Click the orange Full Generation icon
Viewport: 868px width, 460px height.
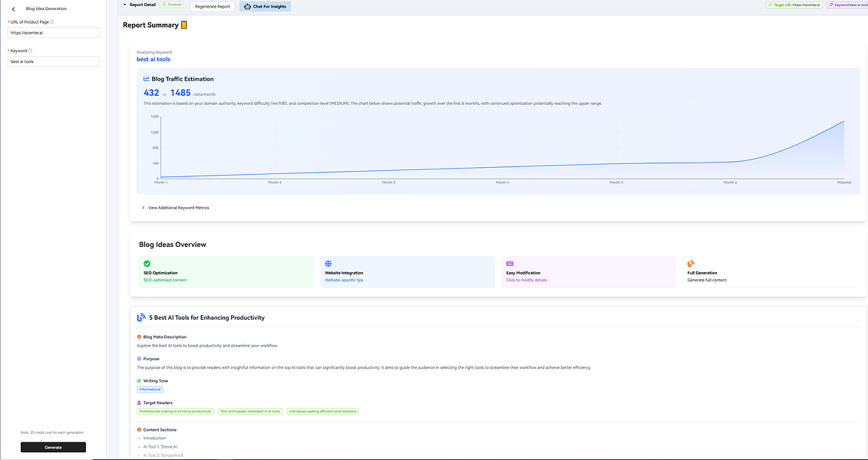coord(691,264)
